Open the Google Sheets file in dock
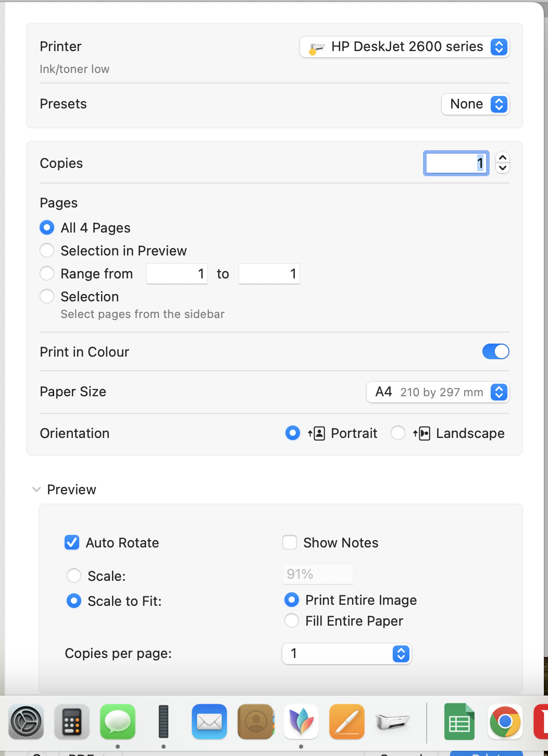 pos(459,722)
